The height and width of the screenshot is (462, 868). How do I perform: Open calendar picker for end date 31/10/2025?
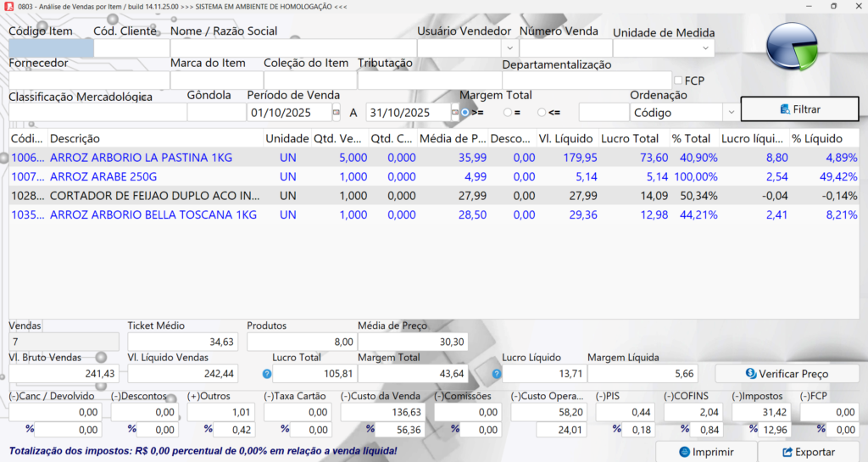coord(454,113)
